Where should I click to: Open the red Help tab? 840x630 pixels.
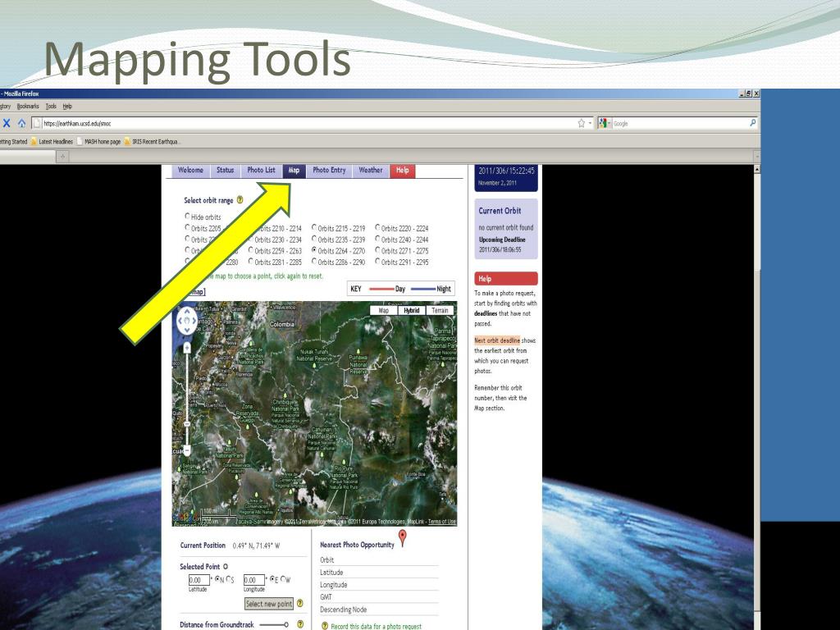402,171
